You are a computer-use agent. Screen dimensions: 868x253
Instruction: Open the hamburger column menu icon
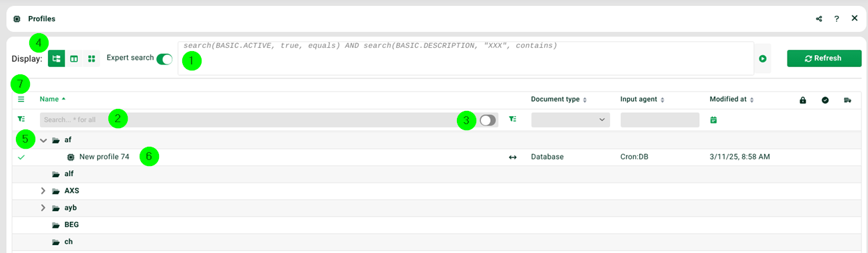point(21,99)
